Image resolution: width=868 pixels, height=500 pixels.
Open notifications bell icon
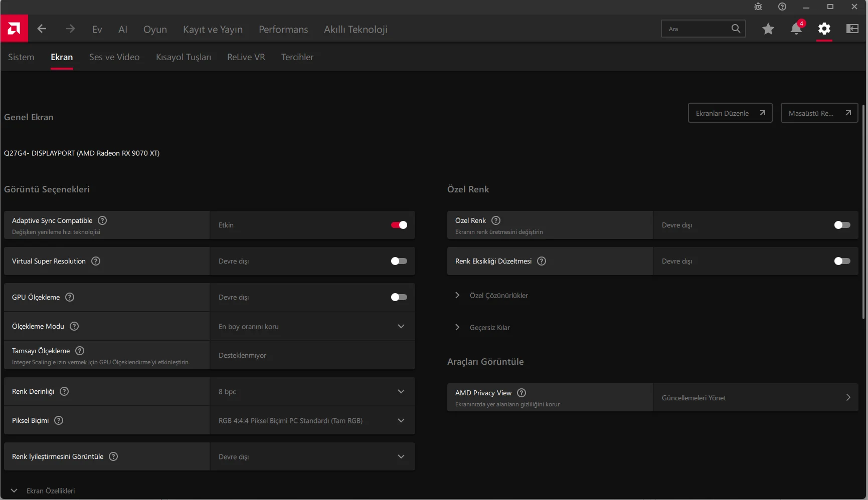(x=796, y=29)
